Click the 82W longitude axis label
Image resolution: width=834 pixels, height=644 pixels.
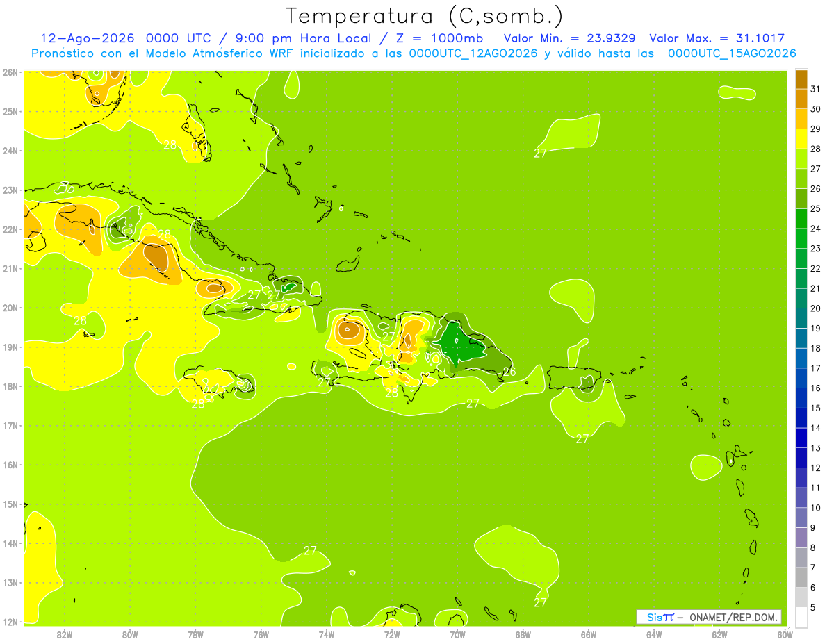pos(65,634)
